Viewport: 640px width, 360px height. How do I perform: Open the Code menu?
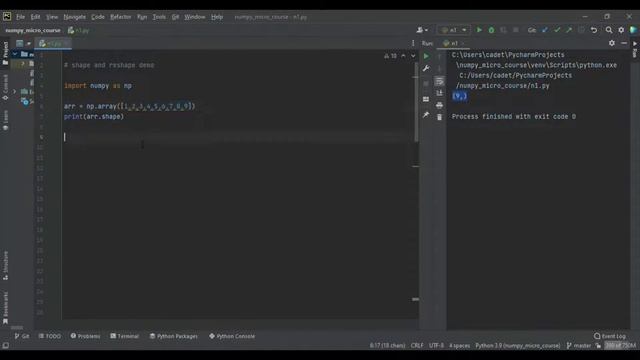(98, 17)
